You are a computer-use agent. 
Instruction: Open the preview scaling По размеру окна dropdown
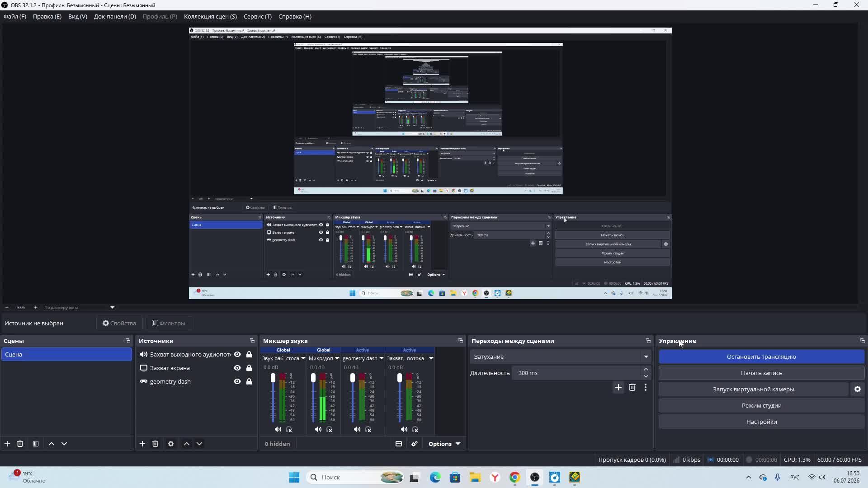coord(79,307)
